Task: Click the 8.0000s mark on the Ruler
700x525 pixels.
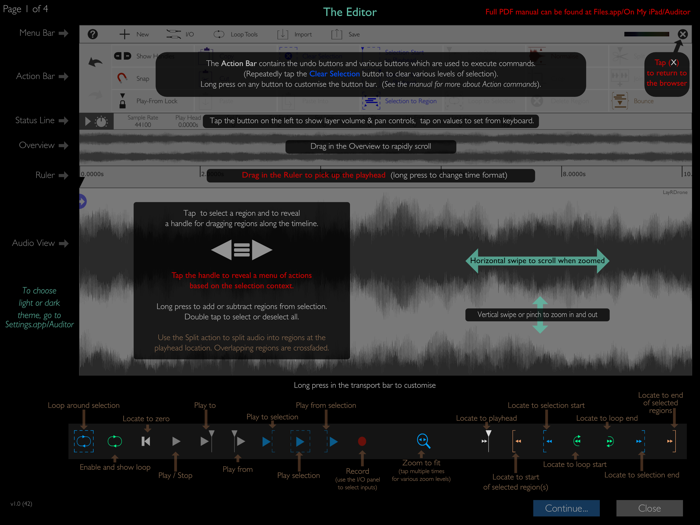Action: coord(574,174)
